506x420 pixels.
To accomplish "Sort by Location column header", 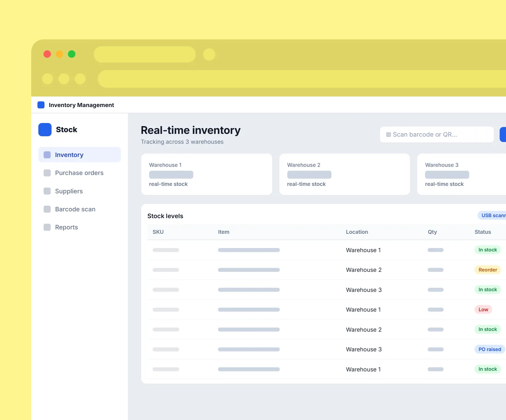I will coord(357,232).
